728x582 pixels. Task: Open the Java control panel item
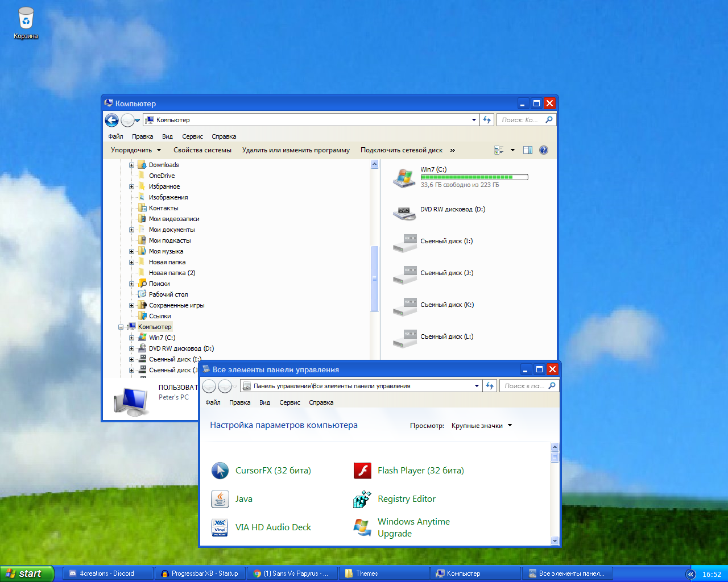(243, 499)
